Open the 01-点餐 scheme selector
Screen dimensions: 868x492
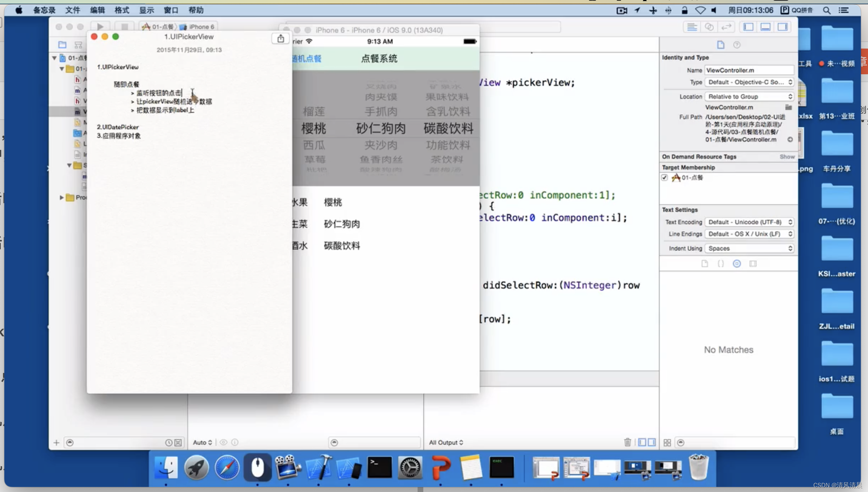pyautogui.click(x=158, y=27)
